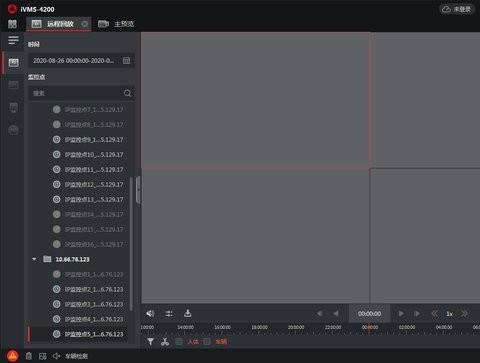The image size is (480, 363).
Task: Click the play forward button
Action: (x=401, y=314)
